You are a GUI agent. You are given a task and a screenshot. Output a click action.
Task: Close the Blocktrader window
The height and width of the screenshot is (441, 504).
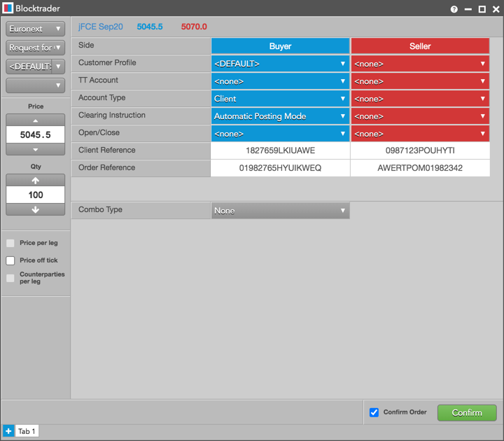(496, 9)
